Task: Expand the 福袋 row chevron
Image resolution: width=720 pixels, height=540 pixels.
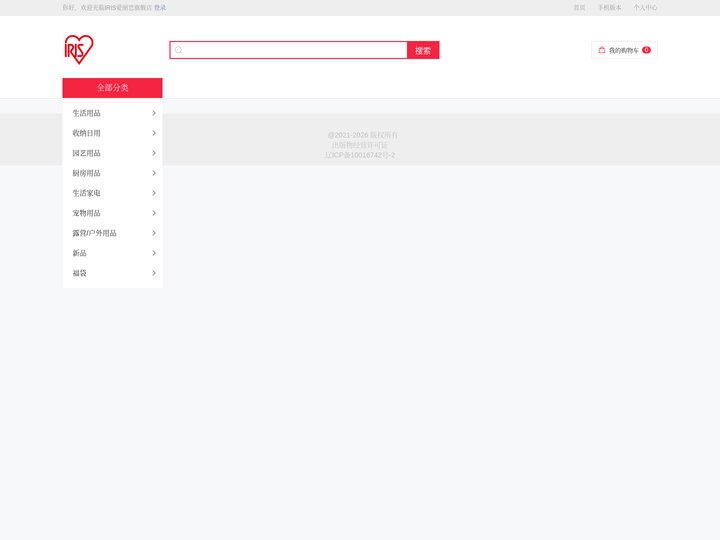Action: click(x=154, y=273)
